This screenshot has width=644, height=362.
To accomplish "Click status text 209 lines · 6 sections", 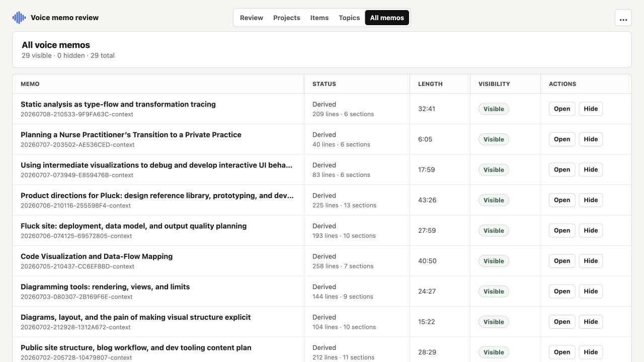I will point(343,114).
